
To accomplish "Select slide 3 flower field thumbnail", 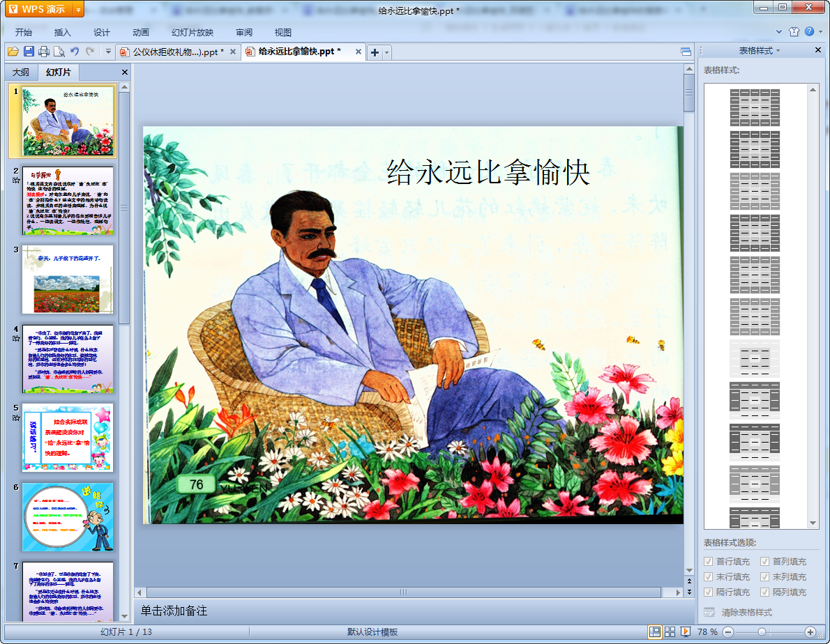I will coord(68,279).
